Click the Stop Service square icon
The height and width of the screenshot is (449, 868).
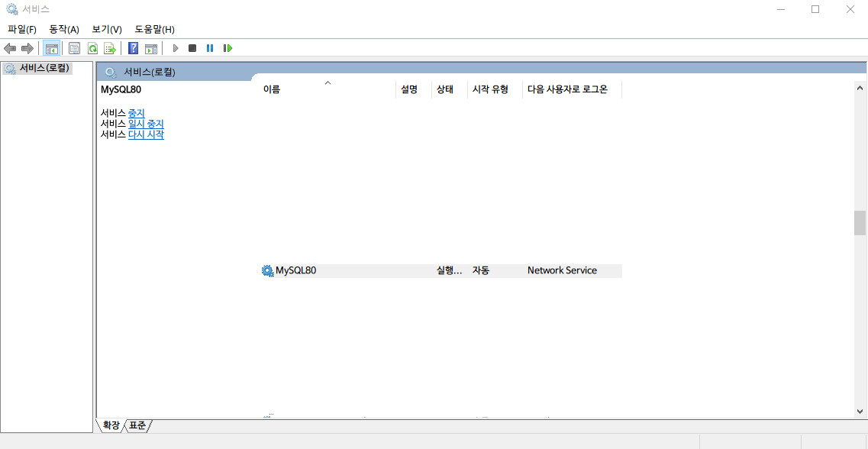(192, 48)
